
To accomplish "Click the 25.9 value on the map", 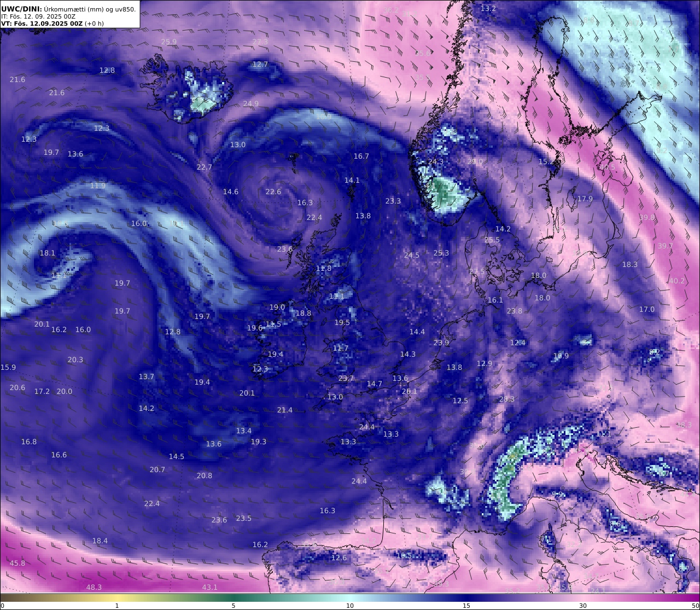I will tap(169, 42).
